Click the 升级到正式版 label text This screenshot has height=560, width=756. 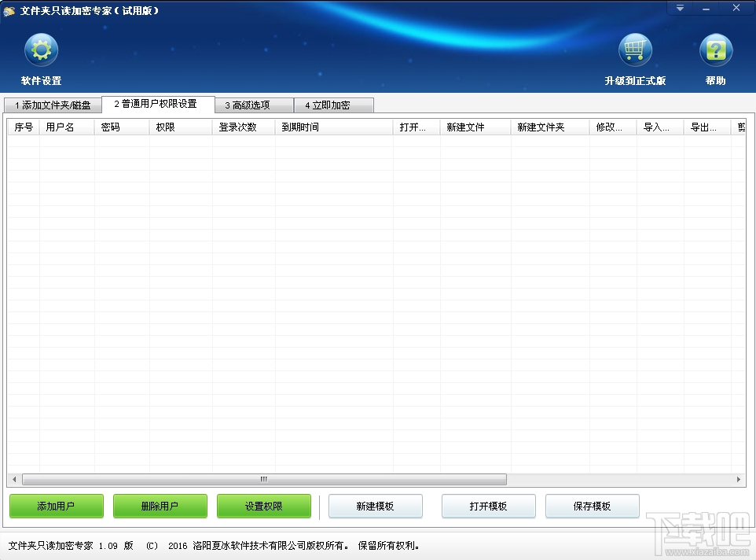coord(636,80)
